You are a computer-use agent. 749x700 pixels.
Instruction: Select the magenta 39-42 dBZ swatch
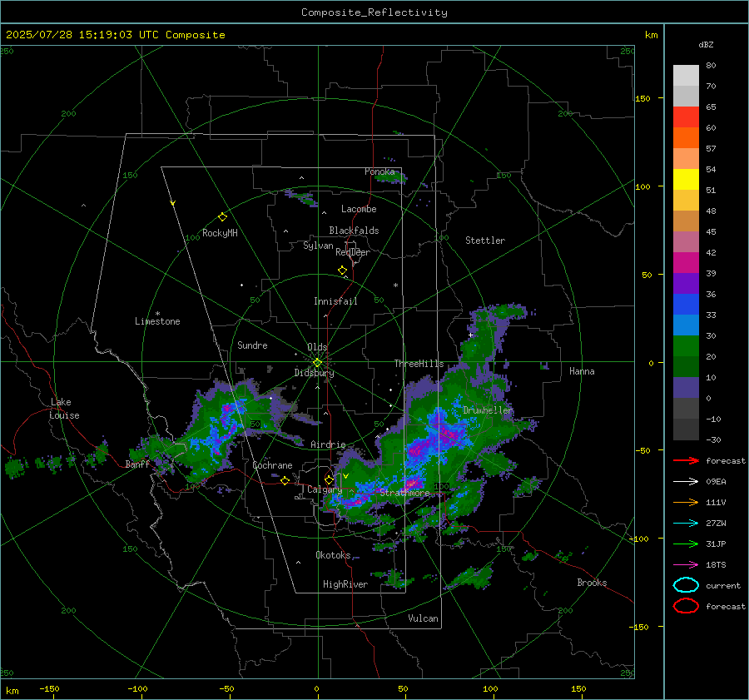(x=686, y=263)
